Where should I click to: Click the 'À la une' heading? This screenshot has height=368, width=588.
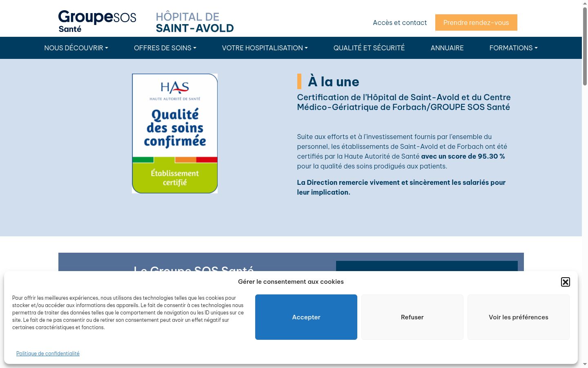(x=334, y=81)
